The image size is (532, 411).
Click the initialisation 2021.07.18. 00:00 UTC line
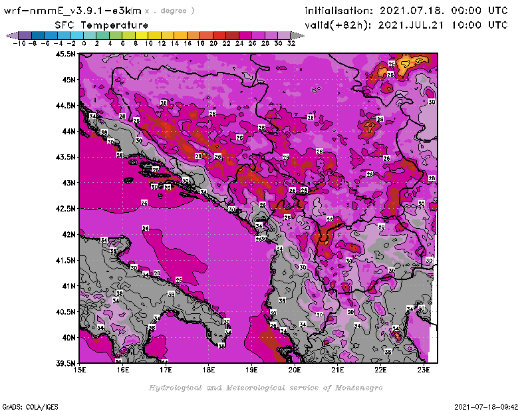point(406,11)
